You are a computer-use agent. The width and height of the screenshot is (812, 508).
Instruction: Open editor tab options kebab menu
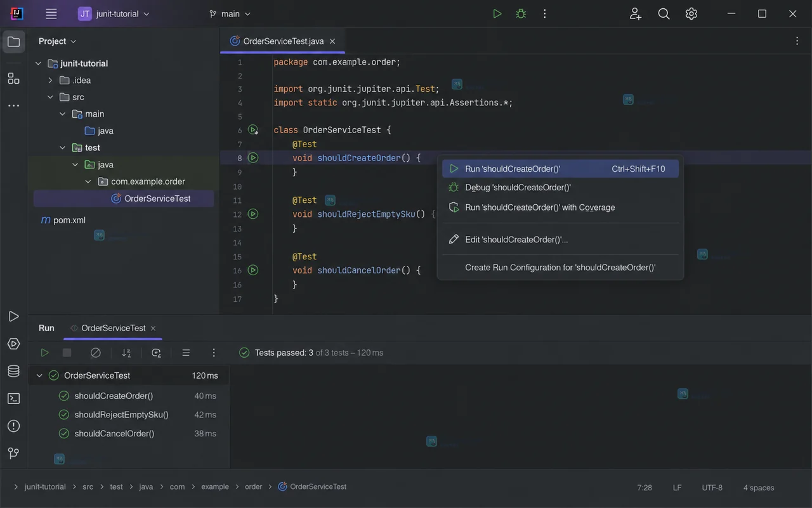tap(797, 41)
